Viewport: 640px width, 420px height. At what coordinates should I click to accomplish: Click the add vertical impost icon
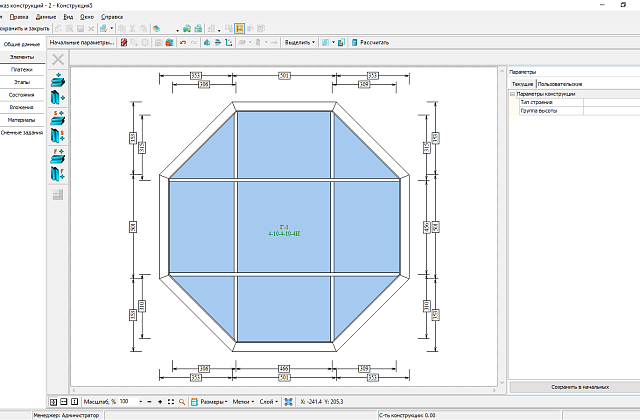pos(58,98)
